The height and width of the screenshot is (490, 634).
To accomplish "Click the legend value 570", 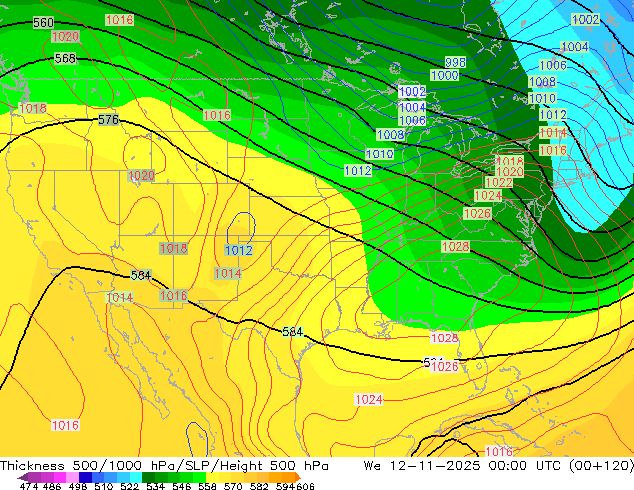I will click(x=233, y=486).
